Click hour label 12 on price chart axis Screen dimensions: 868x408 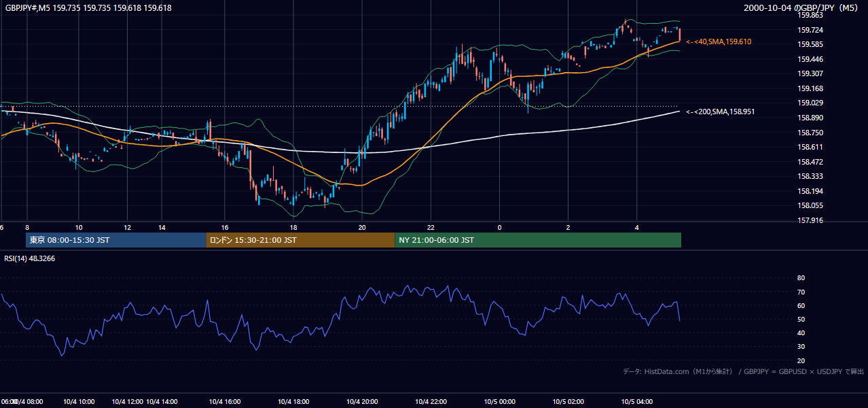coord(127,227)
